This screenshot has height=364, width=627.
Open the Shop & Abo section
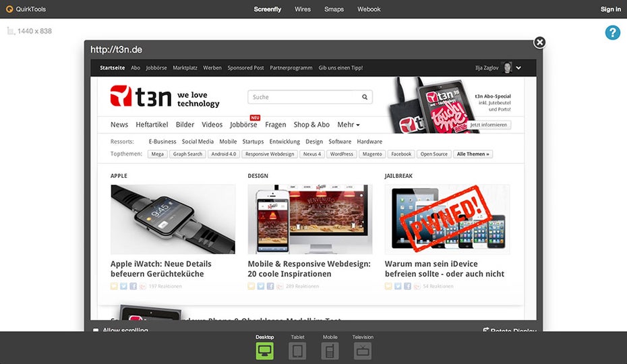[311, 125]
